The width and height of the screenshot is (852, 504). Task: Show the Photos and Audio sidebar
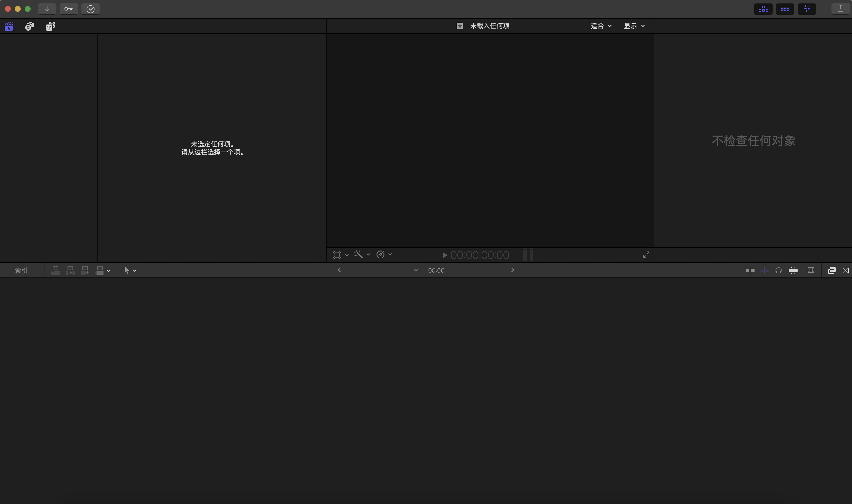[29, 26]
